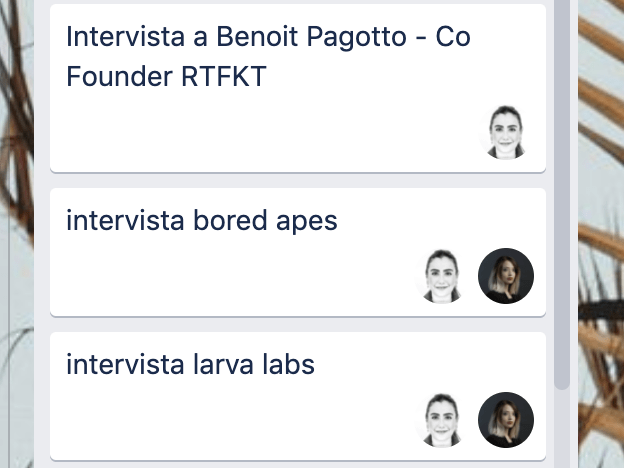Click board background left of the list
The height and width of the screenshot is (468, 624).
(17, 234)
